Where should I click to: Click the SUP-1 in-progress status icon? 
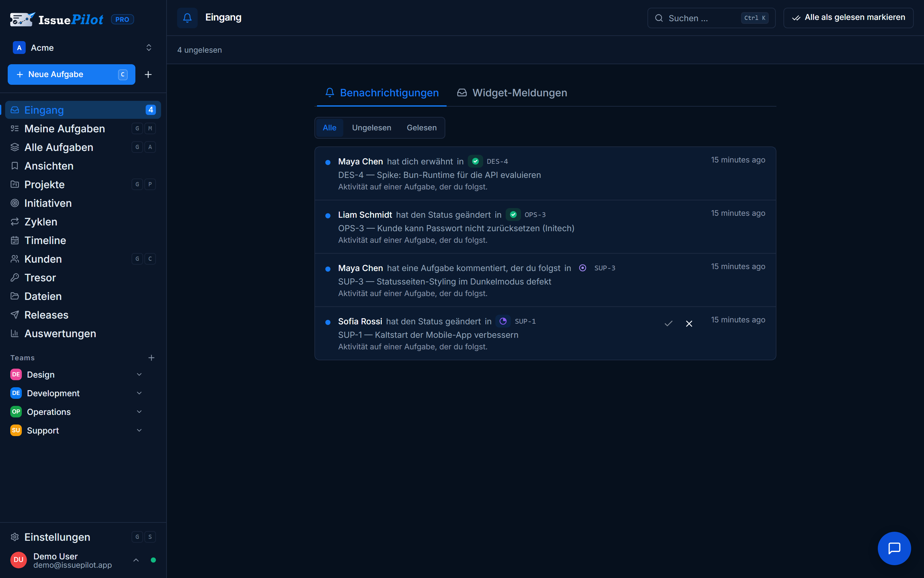503,321
